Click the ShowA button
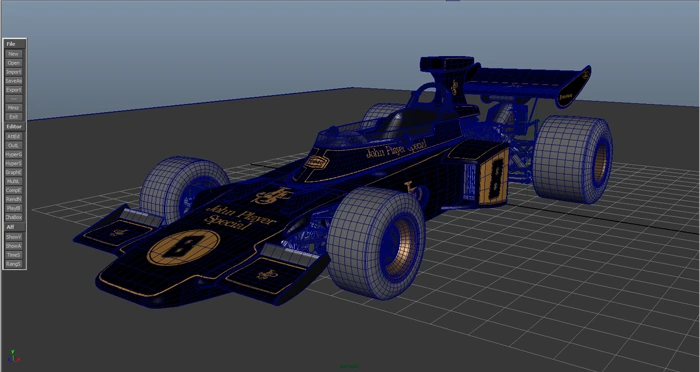Screen dimensions: 700x372 13,246
